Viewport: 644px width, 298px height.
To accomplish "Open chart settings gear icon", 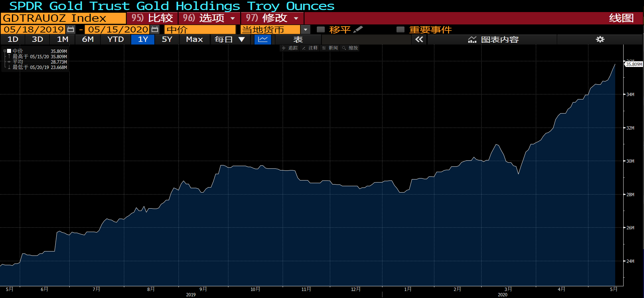I will click(x=600, y=40).
